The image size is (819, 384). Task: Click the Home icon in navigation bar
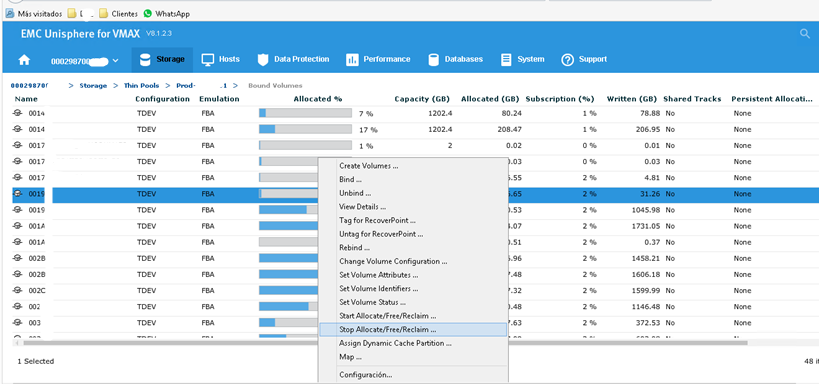point(24,60)
